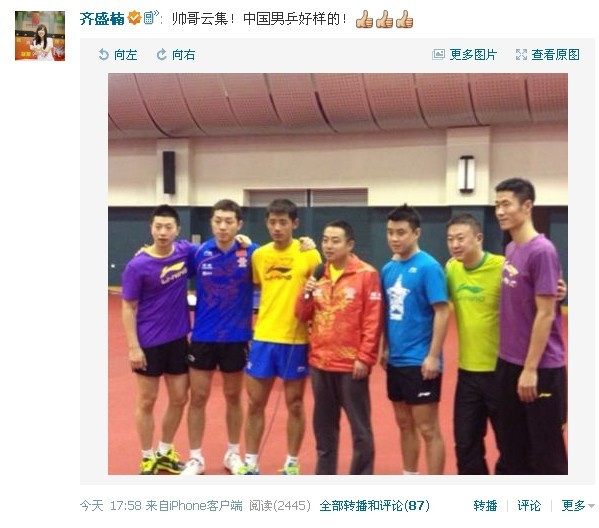This screenshot has height=528, width=599.
Task: Click the mobile phone client icon
Action: click(151, 17)
